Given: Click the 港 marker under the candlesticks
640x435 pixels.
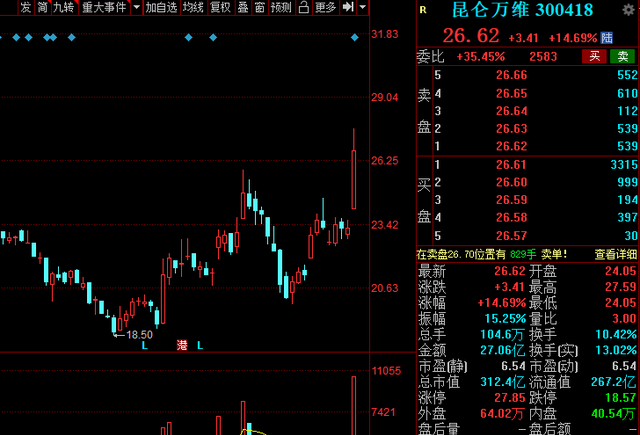Looking at the screenshot, I should point(182,345).
